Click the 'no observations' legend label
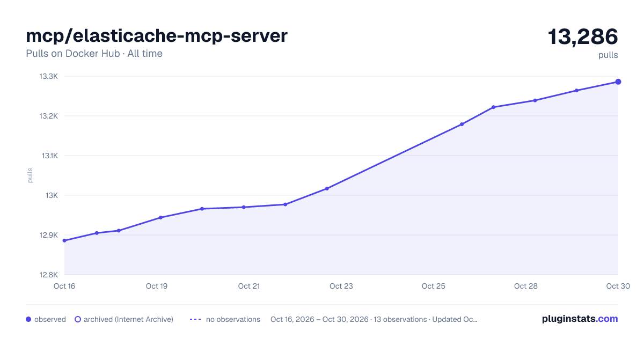Screen dimensions: 644x338 (x=233, y=319)
